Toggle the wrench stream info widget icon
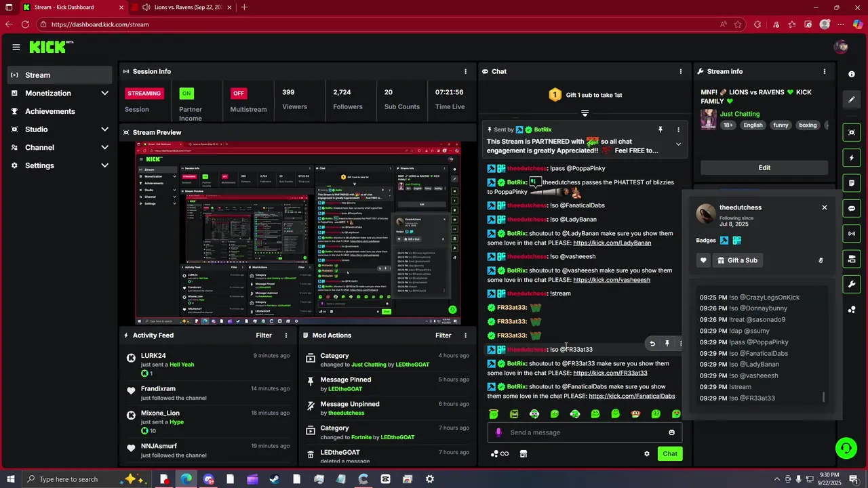Image resolution: width=868 pixels, height=488 pixels. [852, 284]
